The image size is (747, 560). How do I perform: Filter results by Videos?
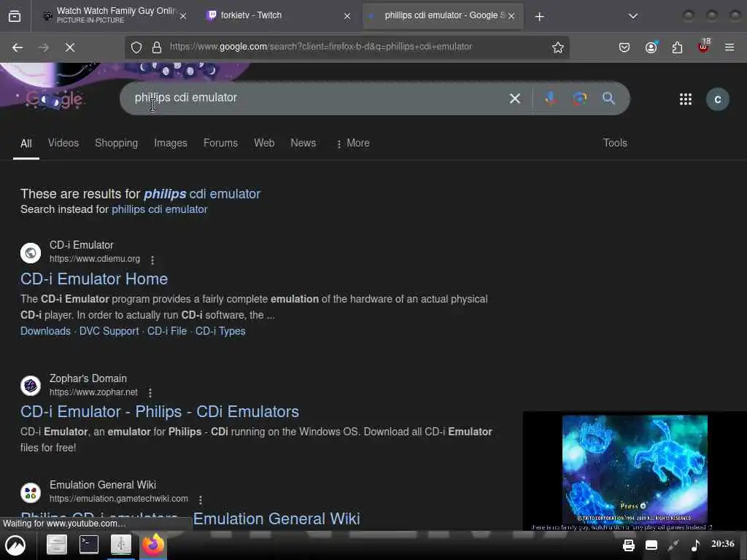click(x=63, y=143)
